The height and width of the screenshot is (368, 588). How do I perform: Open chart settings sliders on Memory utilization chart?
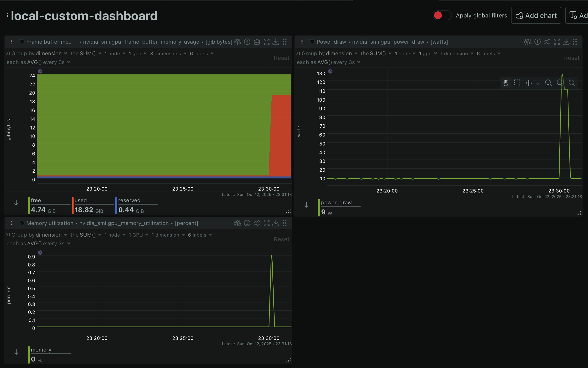[x=237, y=223]
